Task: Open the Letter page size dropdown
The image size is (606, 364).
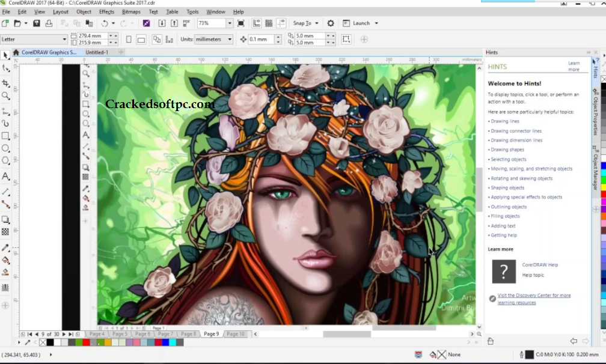Action: tap(64, 40)
